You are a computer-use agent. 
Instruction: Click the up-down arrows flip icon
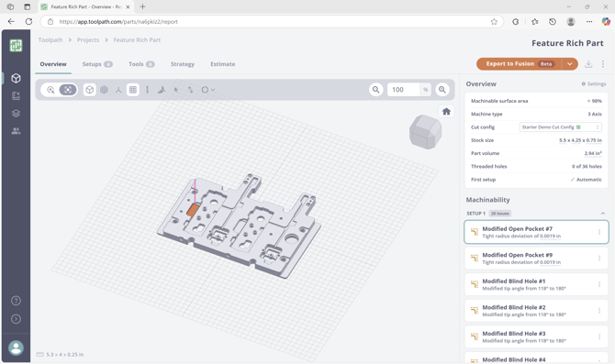click(x=190, y=90)
